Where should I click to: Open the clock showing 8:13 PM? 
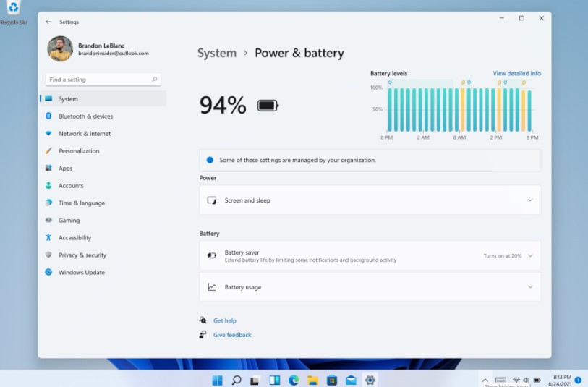point(560,380)
